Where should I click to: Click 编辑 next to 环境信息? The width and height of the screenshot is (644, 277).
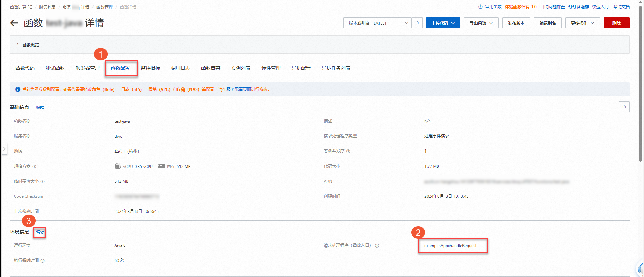coord(40,232)
